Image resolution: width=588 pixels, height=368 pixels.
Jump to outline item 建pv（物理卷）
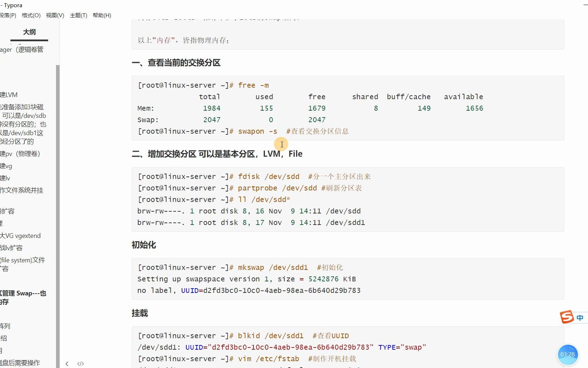coord(20,153)
